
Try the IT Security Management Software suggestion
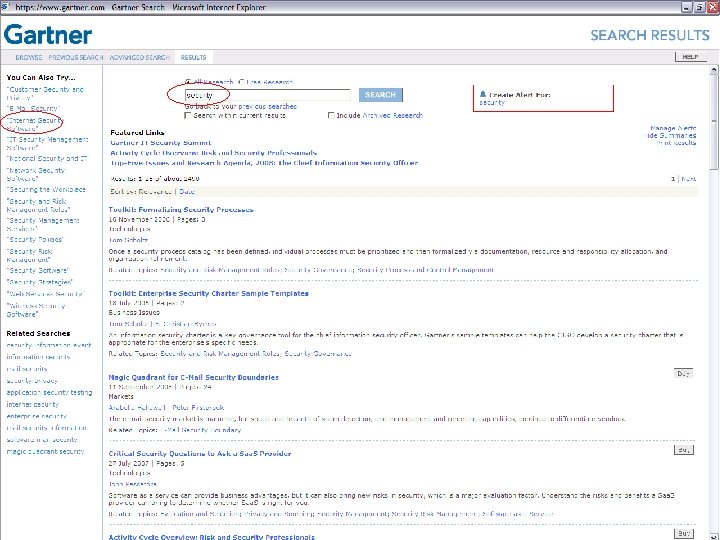click(47, 143)
